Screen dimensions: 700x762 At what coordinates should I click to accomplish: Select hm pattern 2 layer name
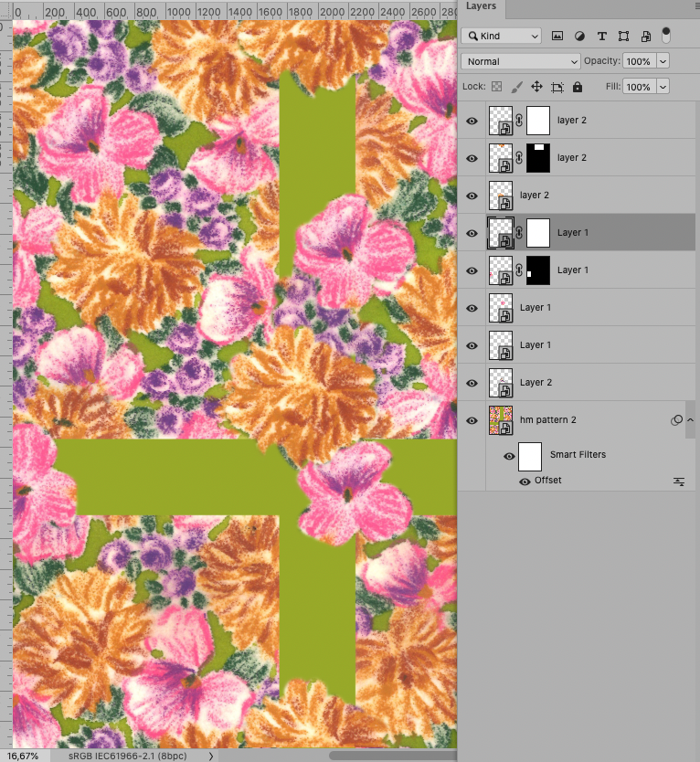pyautogui.click(x=548, y=420)
